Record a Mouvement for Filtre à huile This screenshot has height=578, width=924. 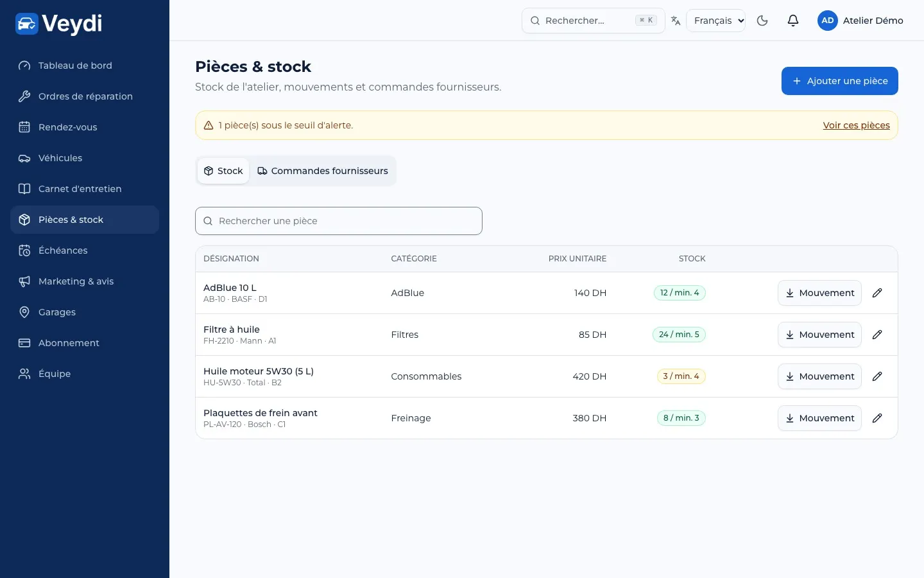coord(819,335)
